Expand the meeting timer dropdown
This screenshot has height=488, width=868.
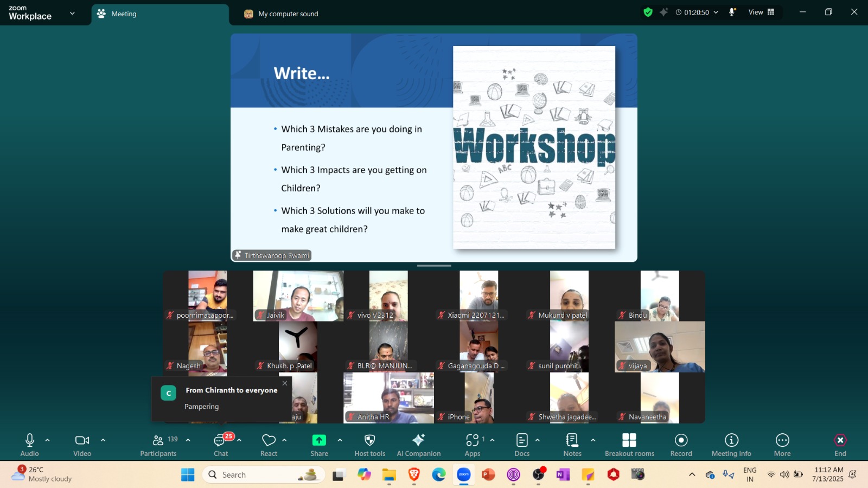[716, 12]
